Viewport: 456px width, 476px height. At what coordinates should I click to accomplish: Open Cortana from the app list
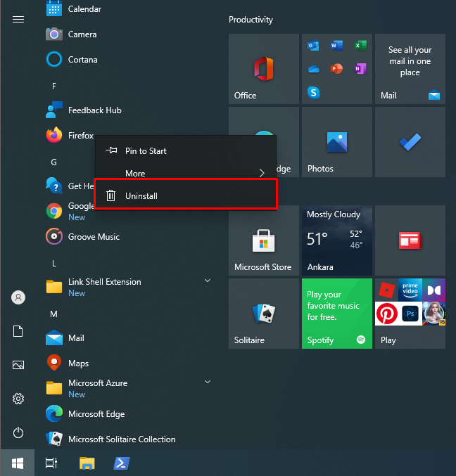click(x=127, y=60)
